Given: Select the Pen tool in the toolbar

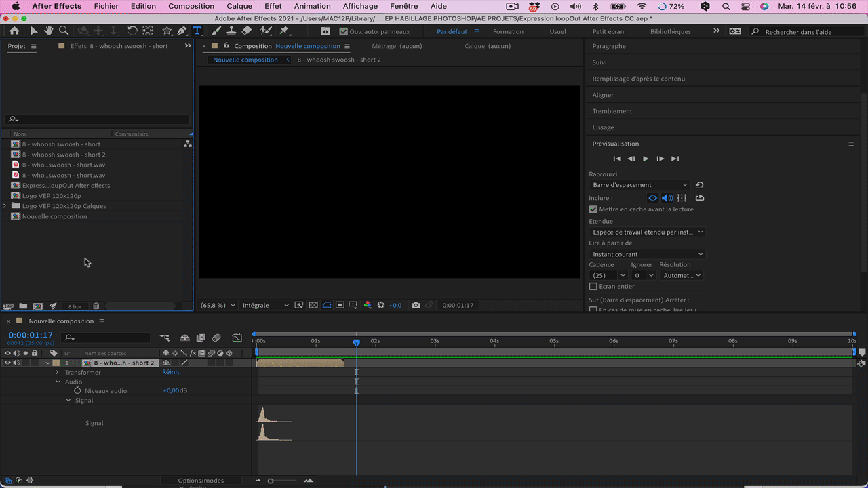Looking at the screenshot, I should coord(182,31).
